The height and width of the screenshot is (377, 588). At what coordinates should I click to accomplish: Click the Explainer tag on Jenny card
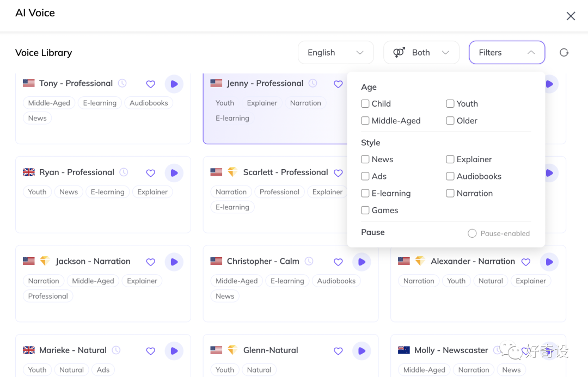[x=262, y=103]
